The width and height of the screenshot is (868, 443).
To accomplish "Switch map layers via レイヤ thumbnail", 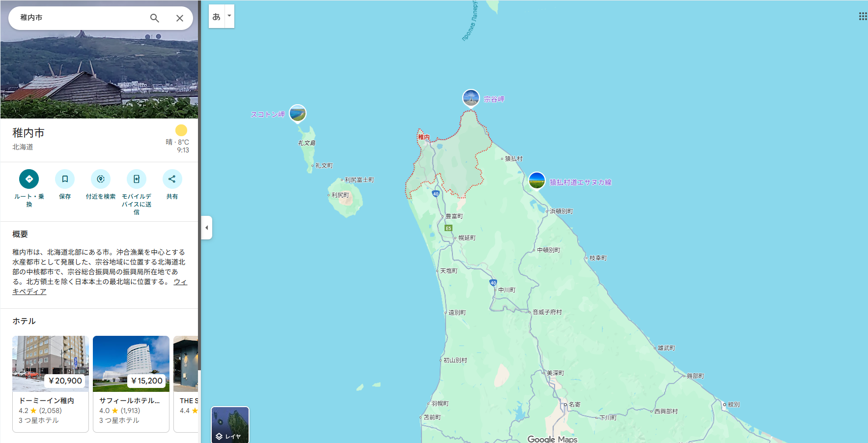I will [x=230, y=425].
